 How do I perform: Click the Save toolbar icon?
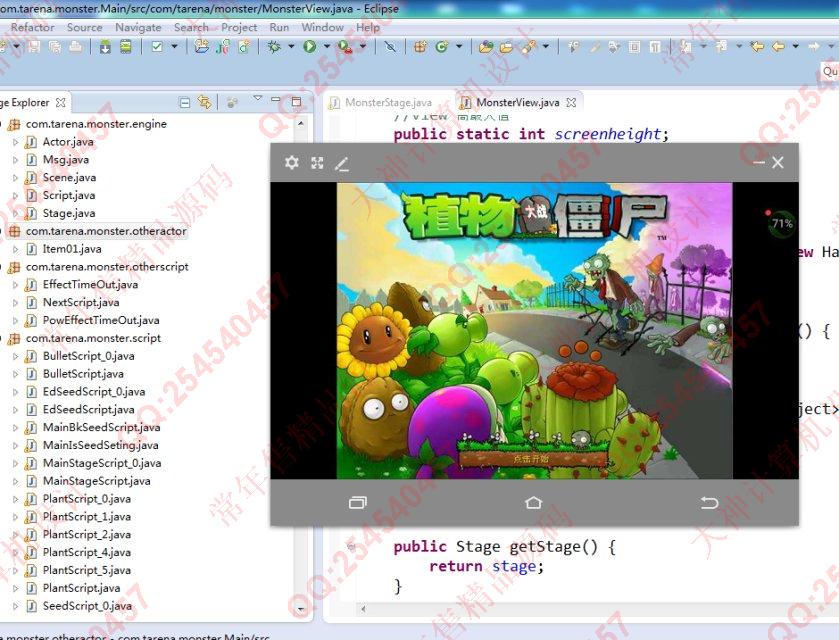[34, 47]
